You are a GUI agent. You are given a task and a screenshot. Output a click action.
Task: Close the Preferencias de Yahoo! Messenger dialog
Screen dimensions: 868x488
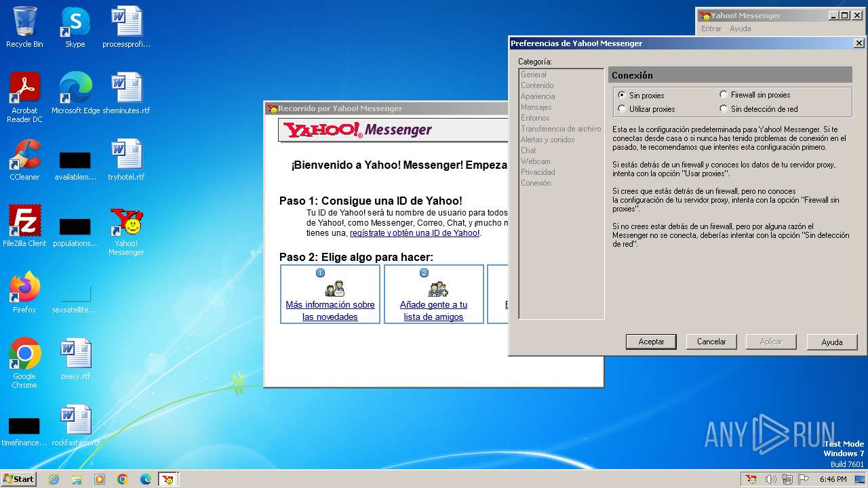859,43
